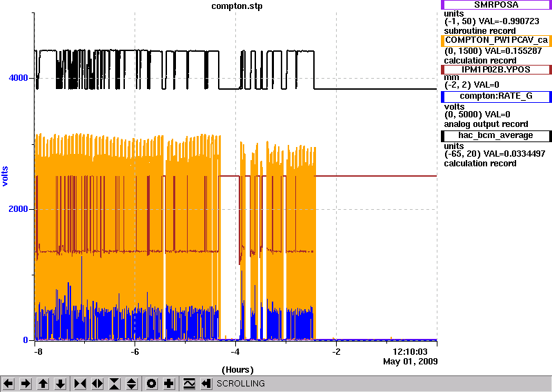552x392 pixels.
Task: Click the horizontal zoom-in (bowtie) icon
Action: coord(80,383)
